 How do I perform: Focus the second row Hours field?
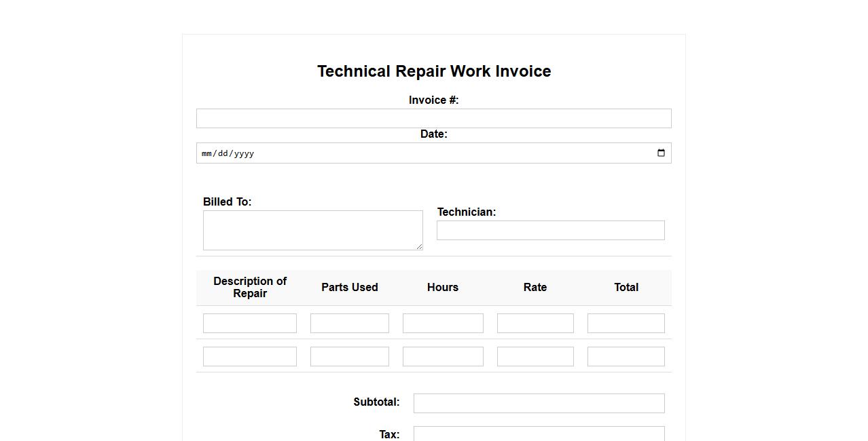click(443, 357)
